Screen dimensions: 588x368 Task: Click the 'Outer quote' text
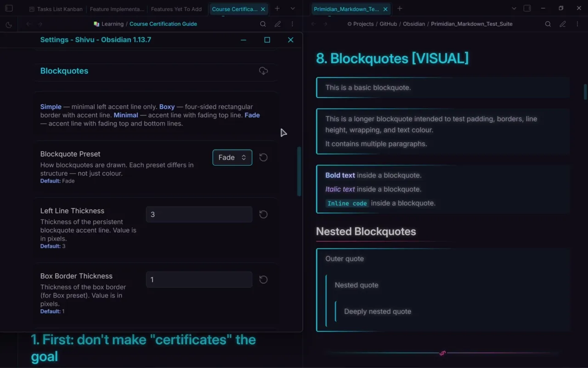click(x=345, y=259)
